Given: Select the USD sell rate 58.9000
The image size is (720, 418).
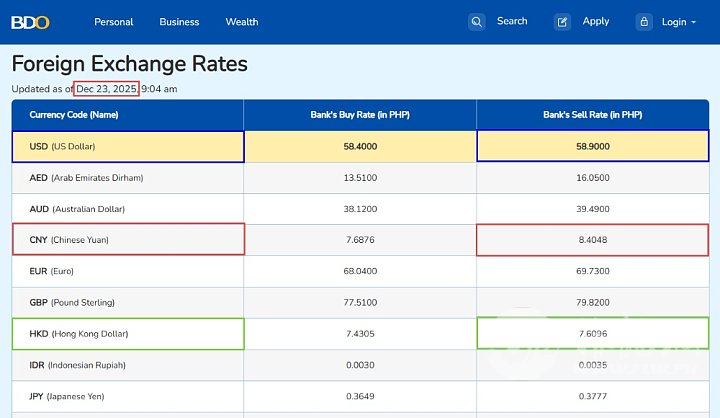Looking at the screenshot, I should [592, 146].
